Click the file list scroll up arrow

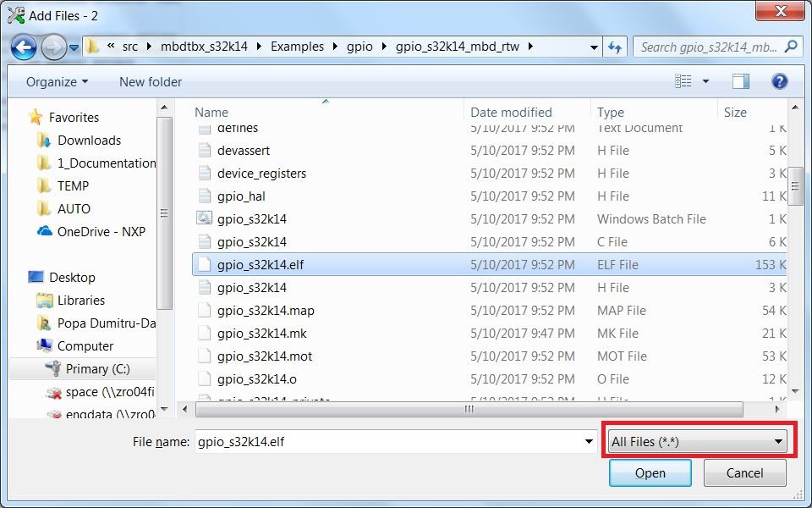point(795,108)
